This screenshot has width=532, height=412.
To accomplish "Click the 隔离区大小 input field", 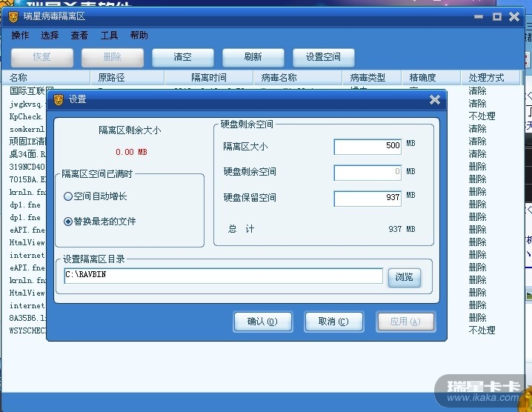I will (x=368, y=147).
